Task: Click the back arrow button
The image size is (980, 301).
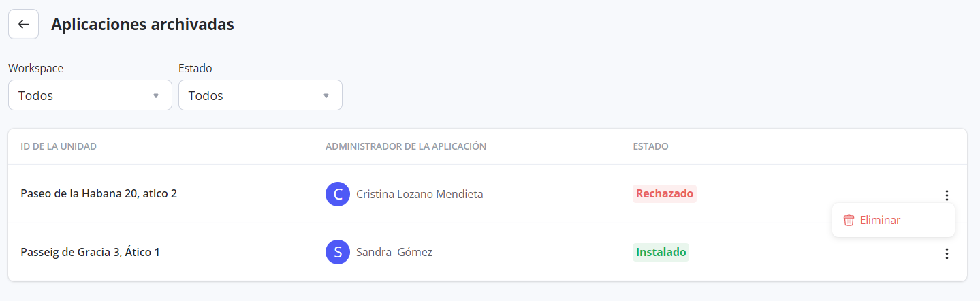Action: [x=23, y=25]
